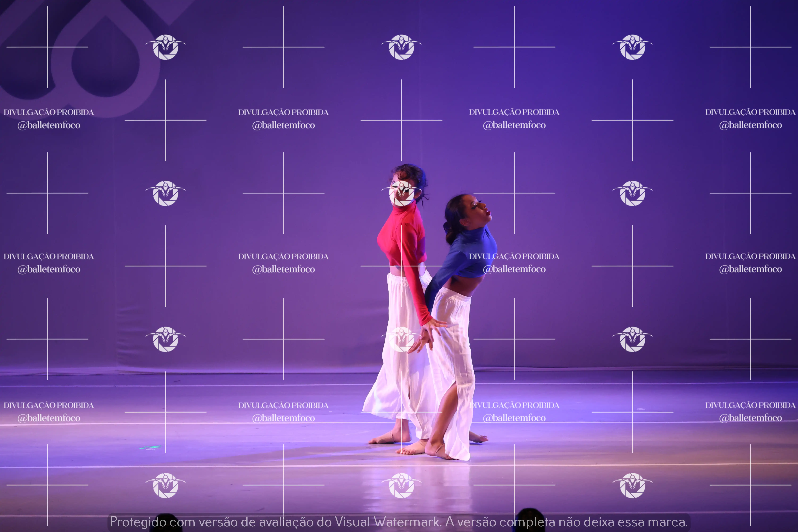
Task: Click '@balletemfoco' text overlapping the blue top
Action: (514, 269)
